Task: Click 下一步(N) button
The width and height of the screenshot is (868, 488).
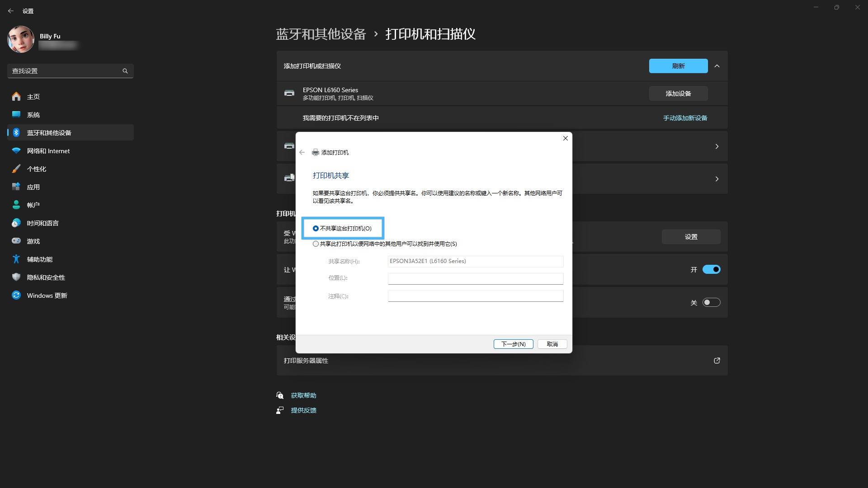Action: click(x=513, y=344)
